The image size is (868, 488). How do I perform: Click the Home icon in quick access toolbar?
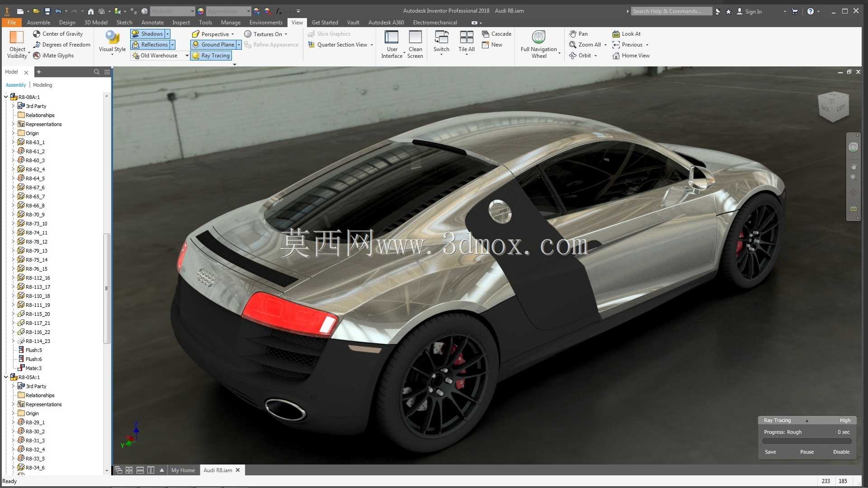(x=91, y=11)
